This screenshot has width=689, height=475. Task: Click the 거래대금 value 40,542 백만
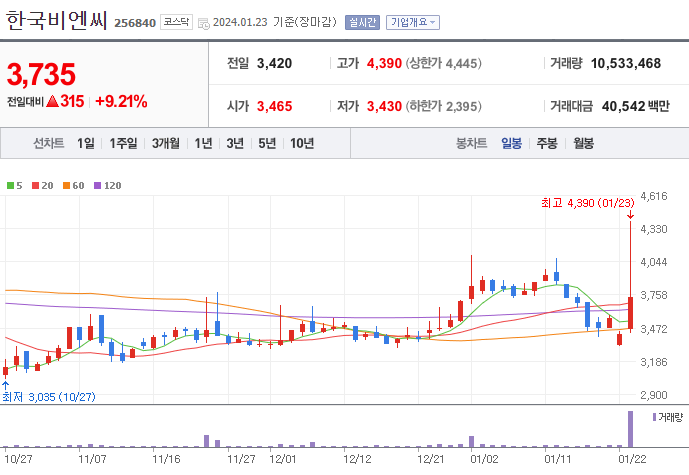click(x=636, y=106)
